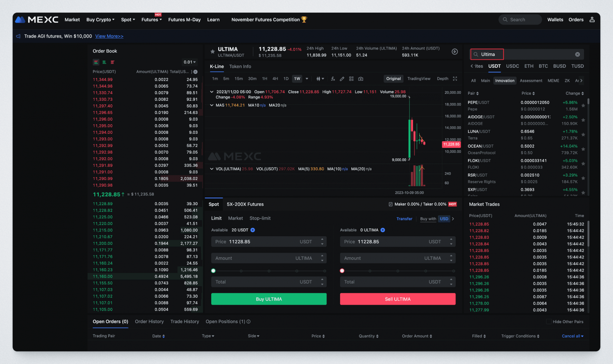Show only sell orders in Order Book

[x=113, y=62]
